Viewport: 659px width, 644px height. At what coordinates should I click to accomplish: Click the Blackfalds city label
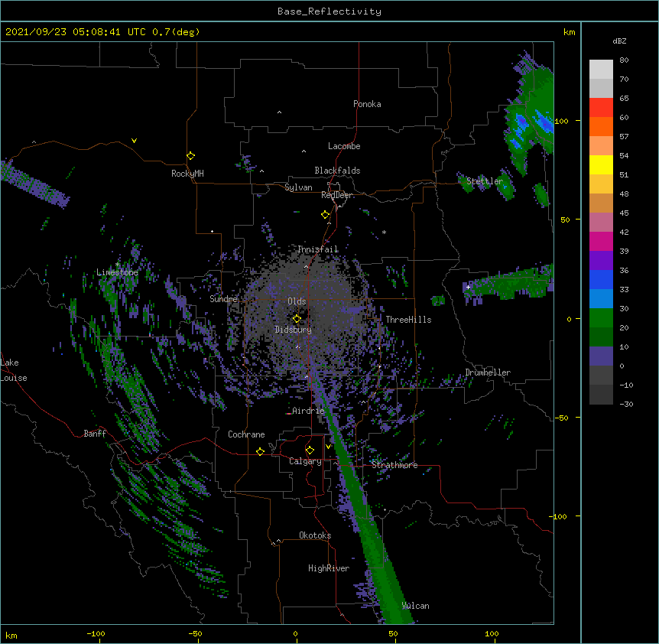[x=337, y=171]
